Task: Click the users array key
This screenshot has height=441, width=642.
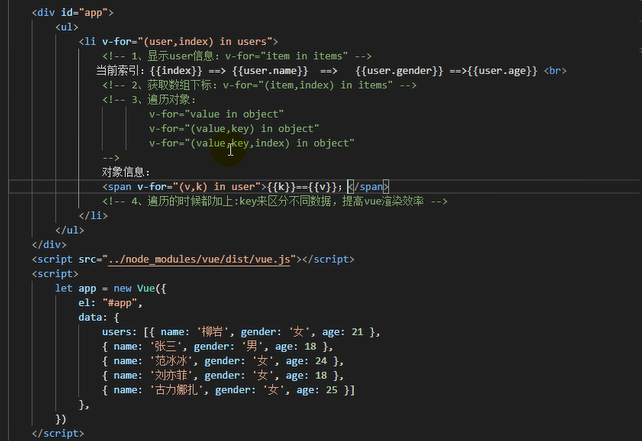Action: 119,332
